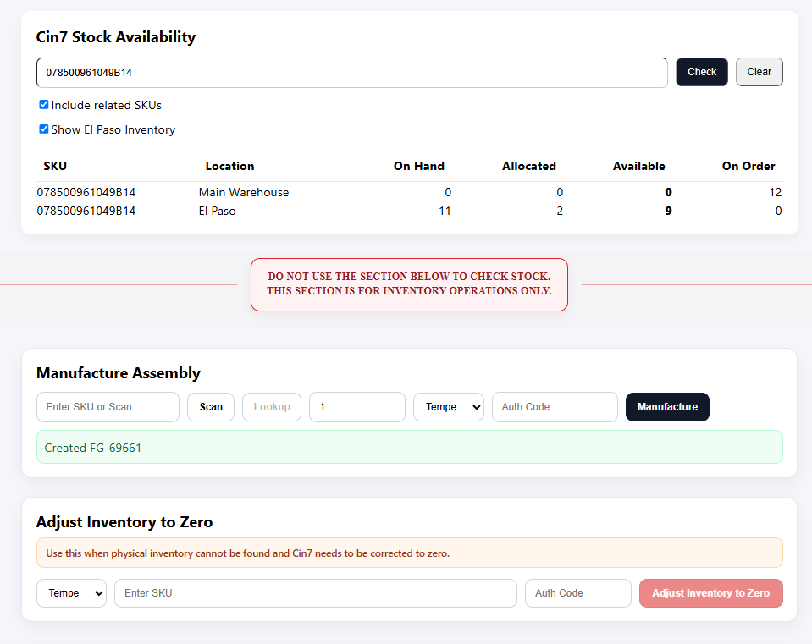Viewport: 812px width, 644px height.
Task: Click Adjust Inventory to Zero button
Action: point(711,593)
